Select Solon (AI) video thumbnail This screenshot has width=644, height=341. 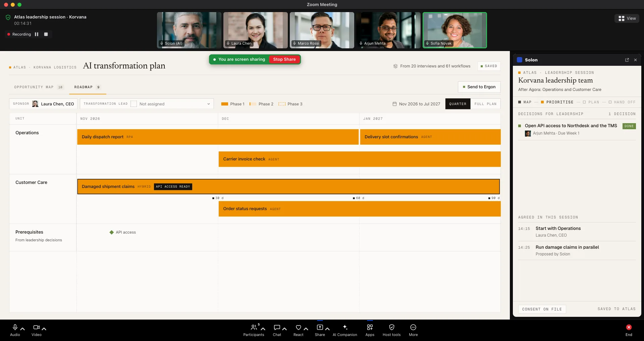coord(189,30)
